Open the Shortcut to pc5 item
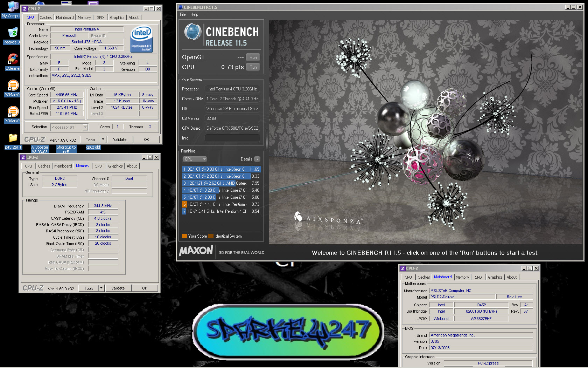 [x=66, y=149]
